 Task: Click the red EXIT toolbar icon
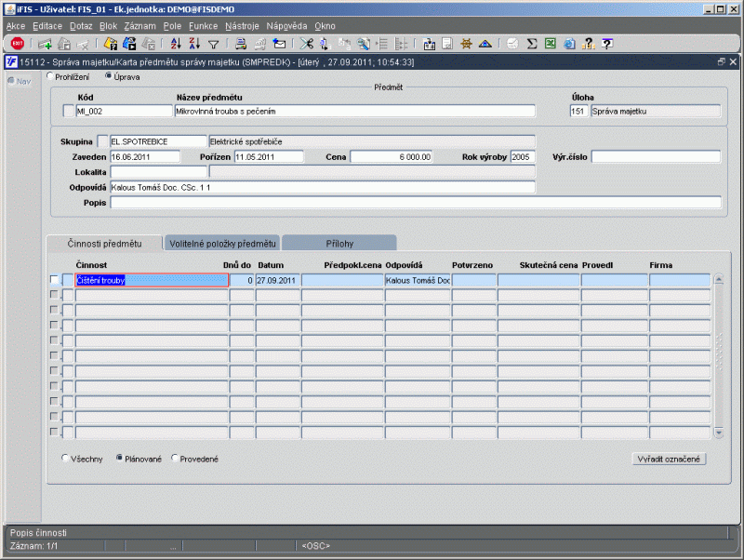click(18, 44)
